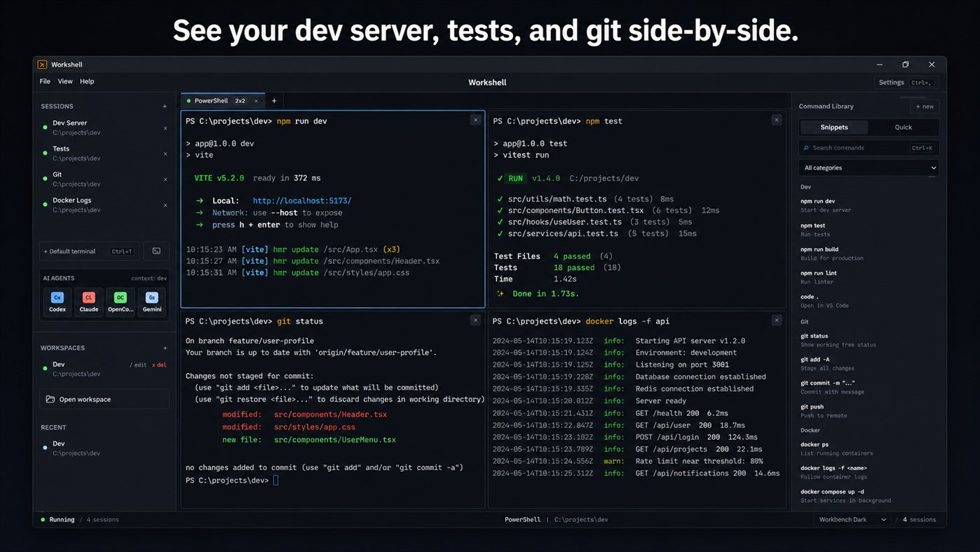The width and height of the screenshot is (980, 552).
Task: Click src/components/UserMenu.tsx in git output
Action: (x=335, y=440)
